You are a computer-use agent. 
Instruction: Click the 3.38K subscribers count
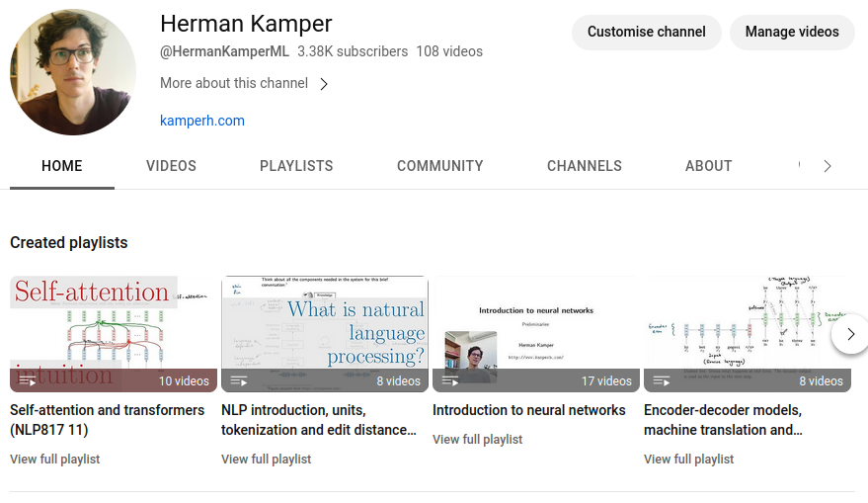353,51
